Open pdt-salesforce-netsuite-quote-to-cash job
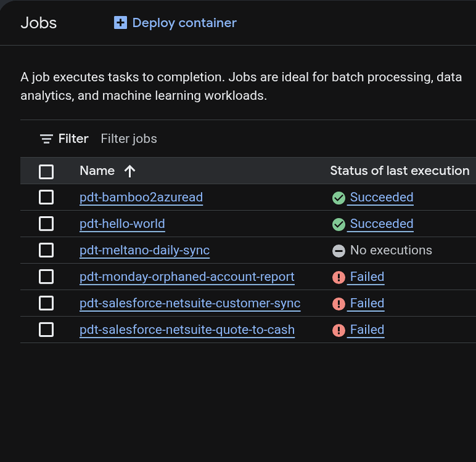476x462 pixels. [x=187, y=330]
